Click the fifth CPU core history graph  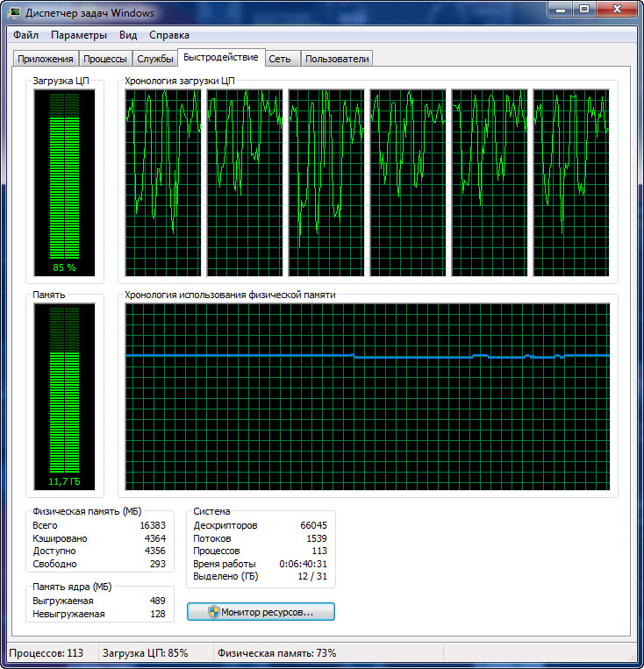coord(490,182)
